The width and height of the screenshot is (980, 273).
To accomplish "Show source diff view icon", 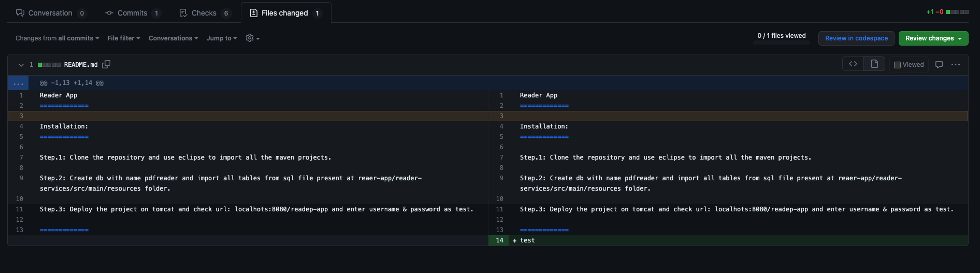I will pos(853,64).
